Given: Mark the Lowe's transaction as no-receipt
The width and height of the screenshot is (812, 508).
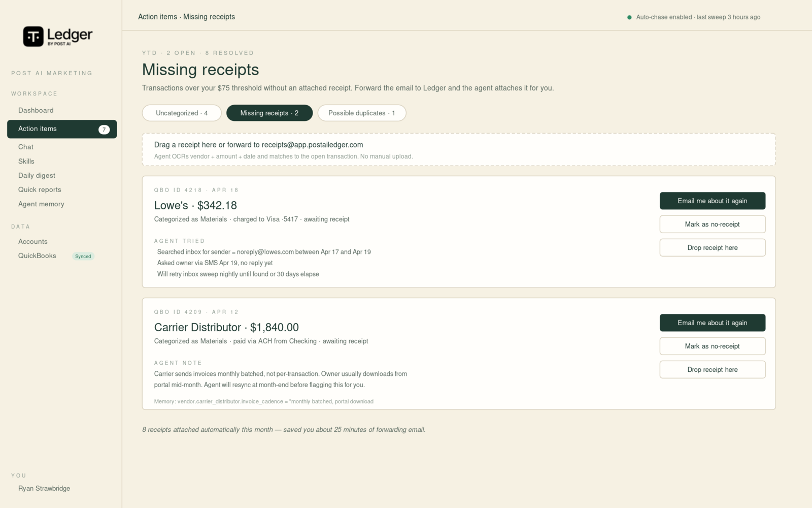Looking at the screenshot, I should click(713, 224).
